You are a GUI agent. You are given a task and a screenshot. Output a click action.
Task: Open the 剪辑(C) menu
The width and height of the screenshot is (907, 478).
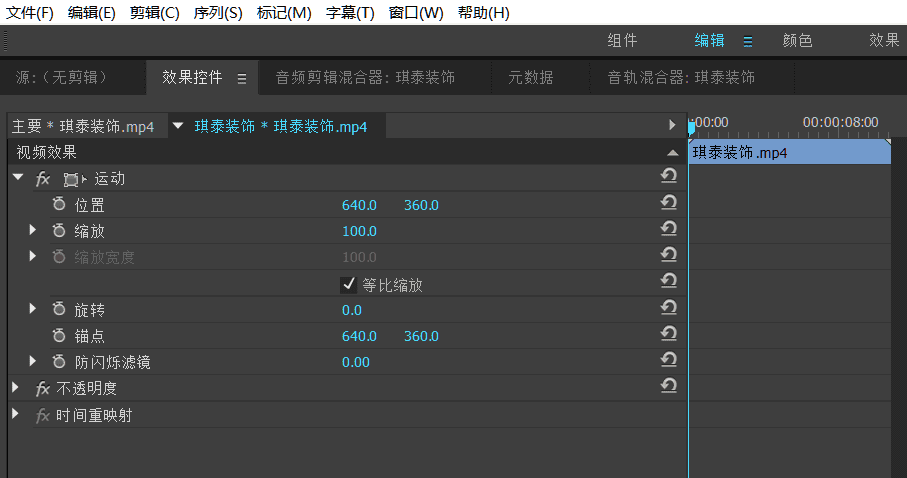154,13
